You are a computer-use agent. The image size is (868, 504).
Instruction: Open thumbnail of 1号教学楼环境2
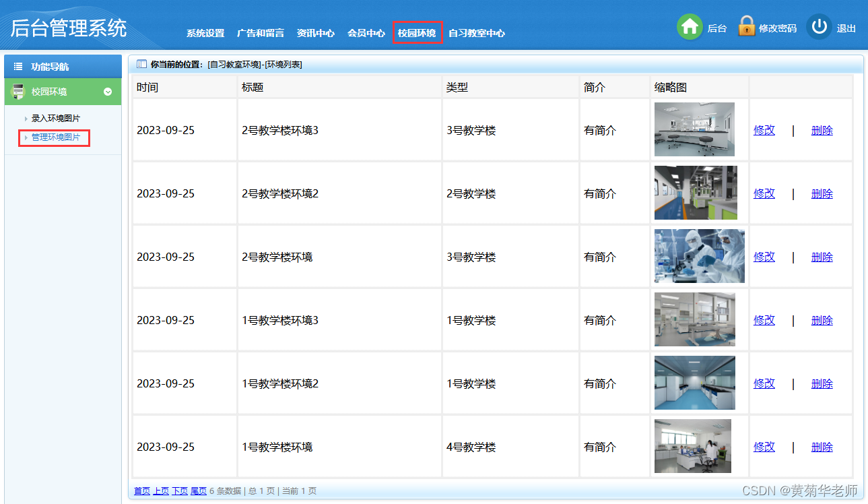click(695, 383)
